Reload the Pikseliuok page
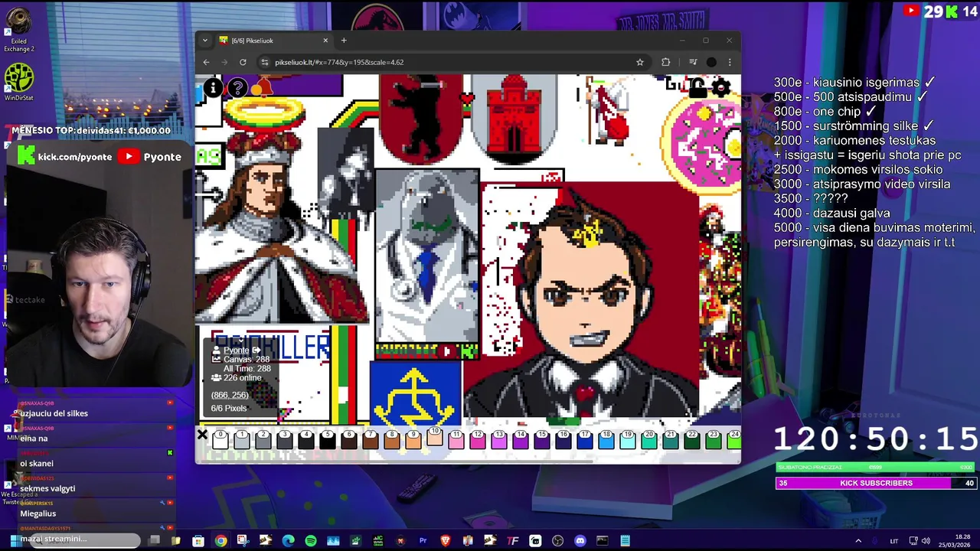 pyautogui.click(x=243, y=62)
